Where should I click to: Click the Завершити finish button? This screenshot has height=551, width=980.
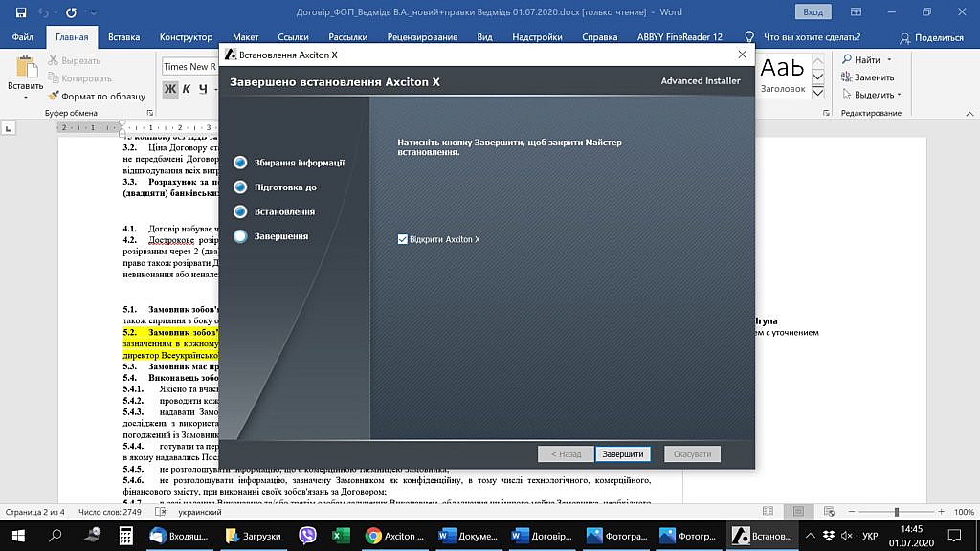click(622, 454)
